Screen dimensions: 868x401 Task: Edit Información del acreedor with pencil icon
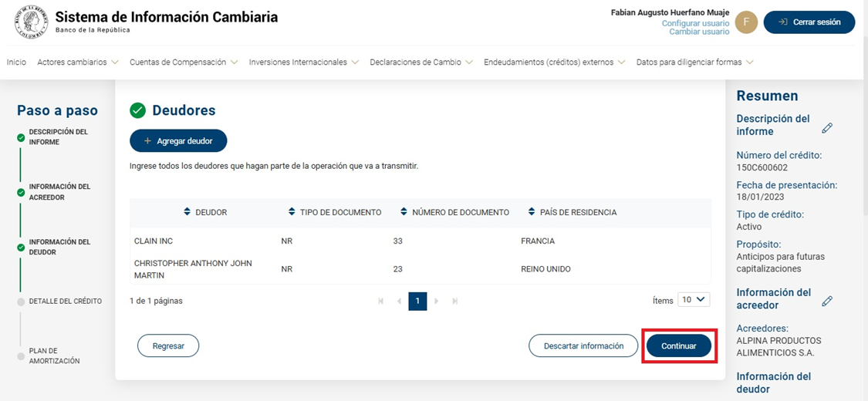coord(827,302)
